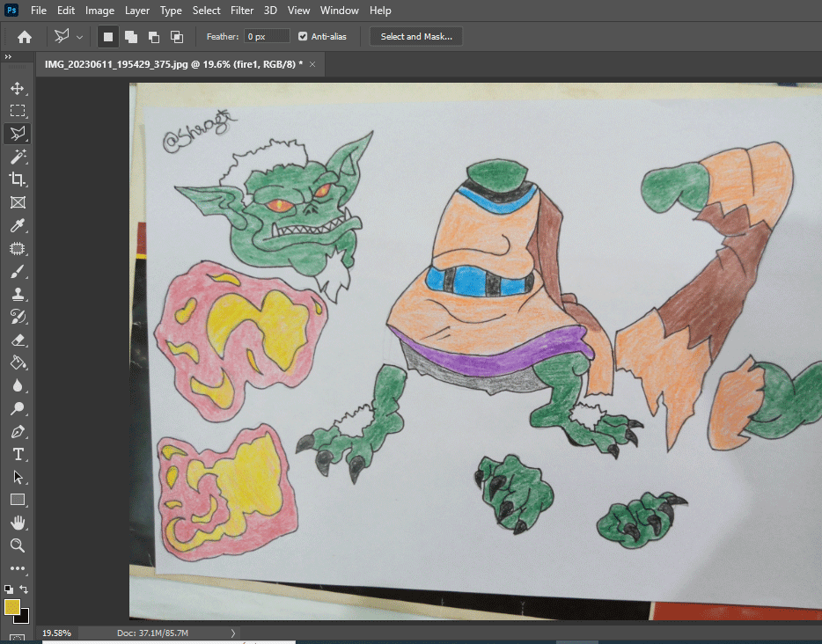Click the Photoshop Ps logo icon

[11, 10]
